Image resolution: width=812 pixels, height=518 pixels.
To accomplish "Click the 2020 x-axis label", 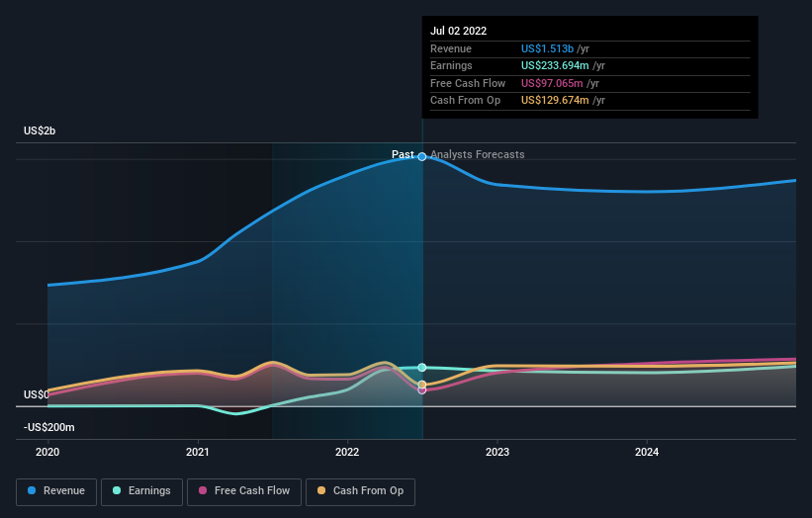I will tap(47, 453).
